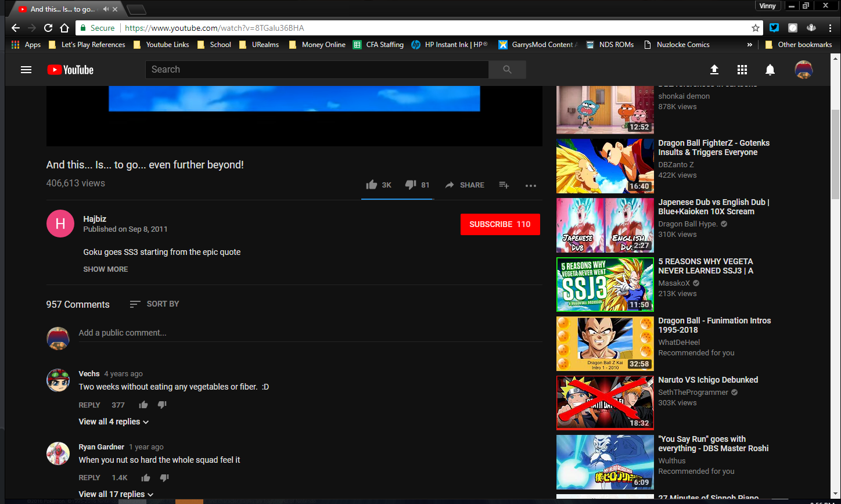
Task: Open the Youtube Links bookmark folder
Action: (x=161, y=45)
